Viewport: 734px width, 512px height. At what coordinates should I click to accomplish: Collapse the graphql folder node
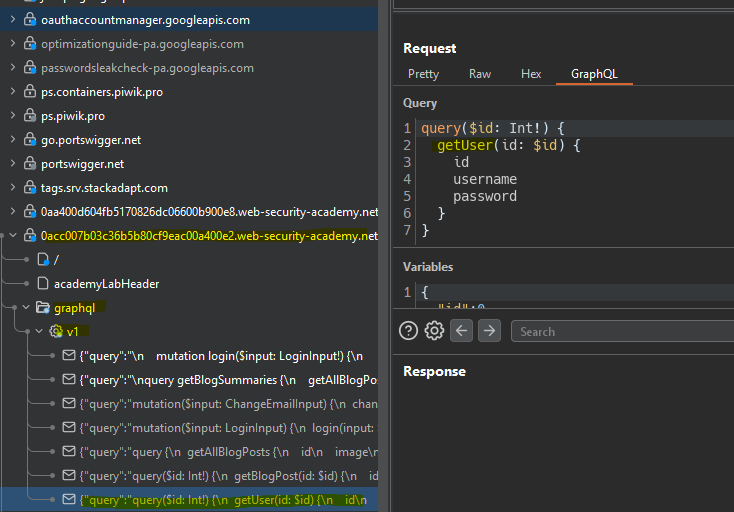click(26, 308)
